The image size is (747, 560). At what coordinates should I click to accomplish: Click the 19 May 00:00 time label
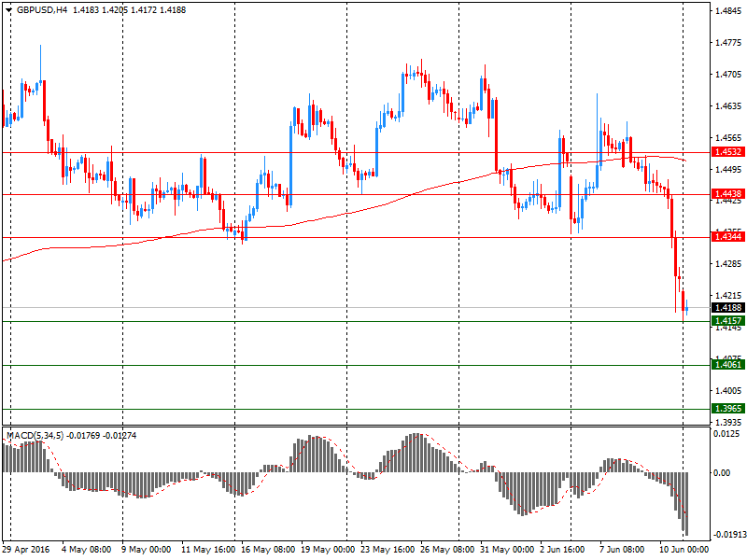point(324,551)
